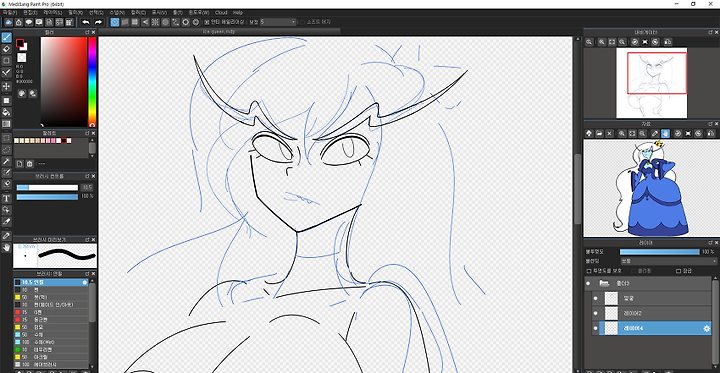Click the hue bar in the color panel
Viewport: 720px width, 373px height.
click(x=92, y=81)
